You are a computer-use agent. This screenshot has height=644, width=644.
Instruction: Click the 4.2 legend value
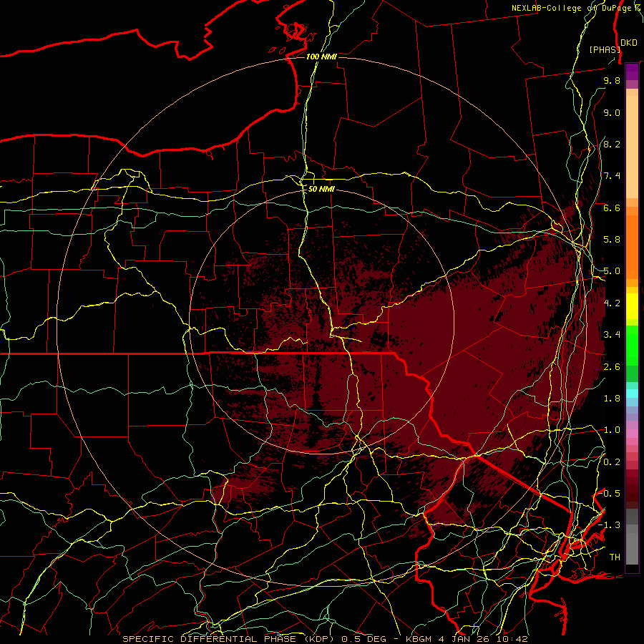(612, 303)
